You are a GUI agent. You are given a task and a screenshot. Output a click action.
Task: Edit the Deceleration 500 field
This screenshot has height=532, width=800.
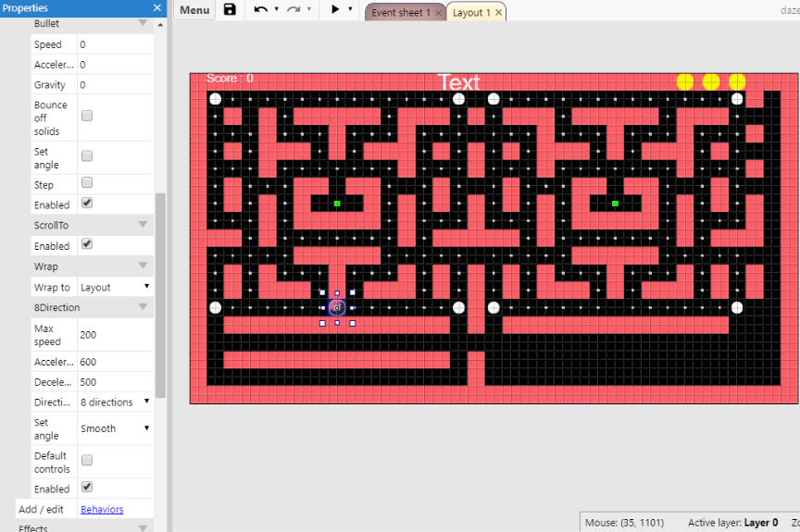(116, 382)
